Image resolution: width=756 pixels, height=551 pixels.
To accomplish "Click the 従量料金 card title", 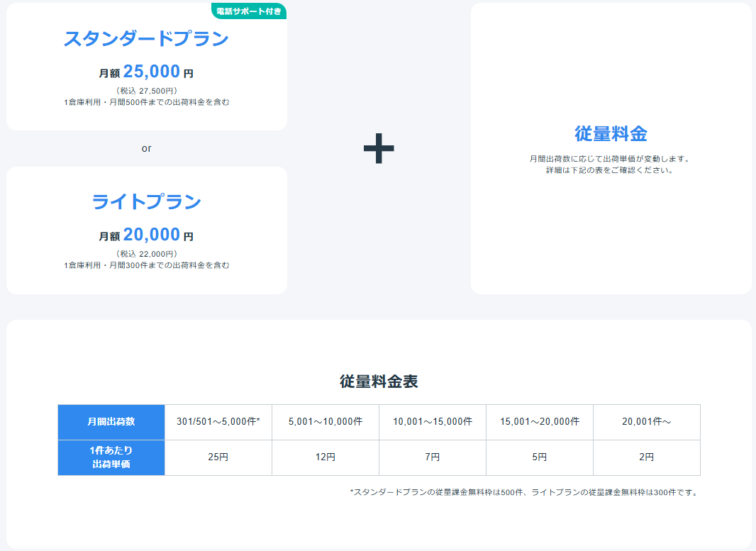I will [x=611, y=133].
